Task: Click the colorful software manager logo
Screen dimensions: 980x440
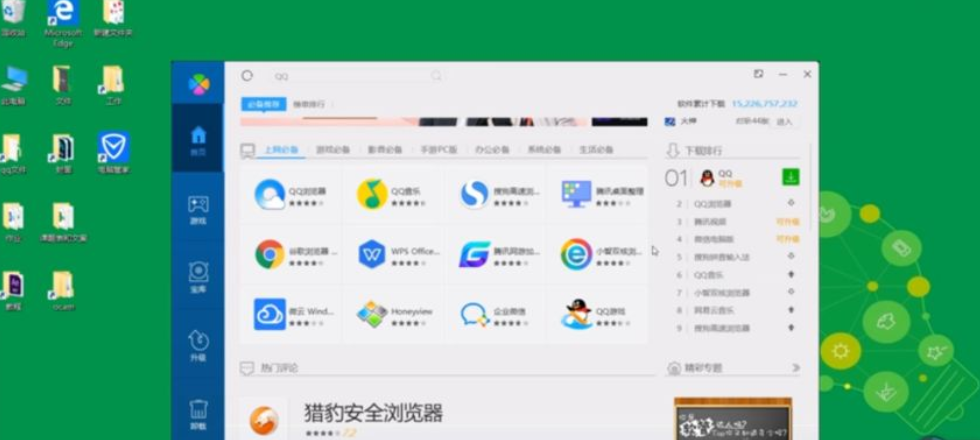Action: [x=199, y=84]
